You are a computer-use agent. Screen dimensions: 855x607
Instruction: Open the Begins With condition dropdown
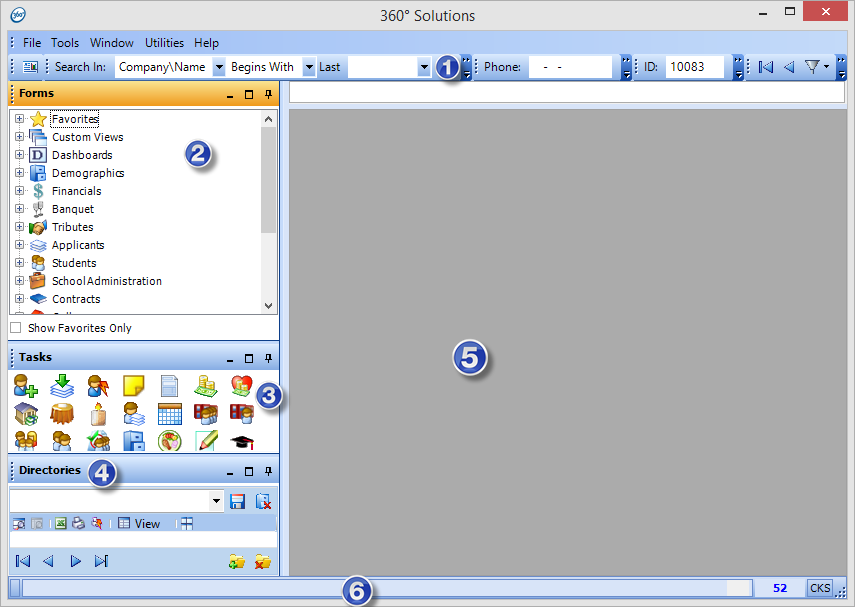click(309, 67)
